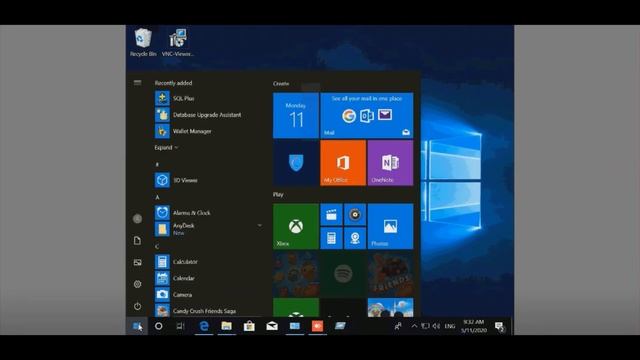Image resolution: width=640 pixels, height=360 pixels.
Task: Click the Power button in Start sidebar
Action: (138, 306)
